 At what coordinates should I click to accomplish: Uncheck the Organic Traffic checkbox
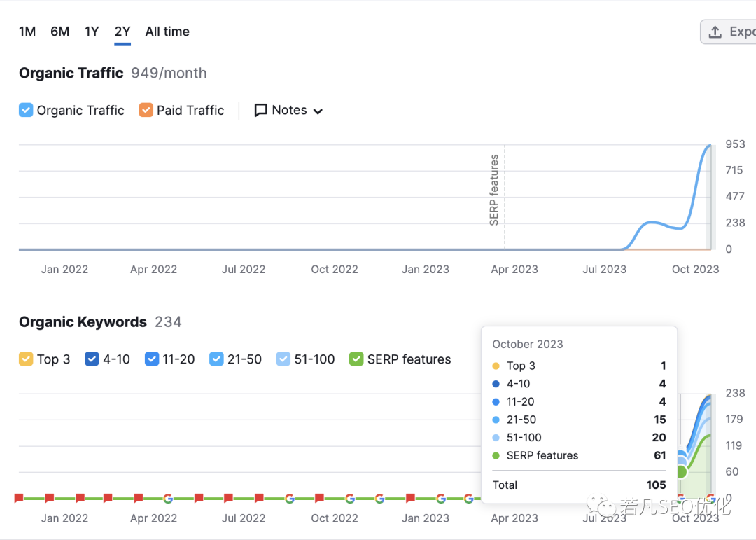point(26,110)
